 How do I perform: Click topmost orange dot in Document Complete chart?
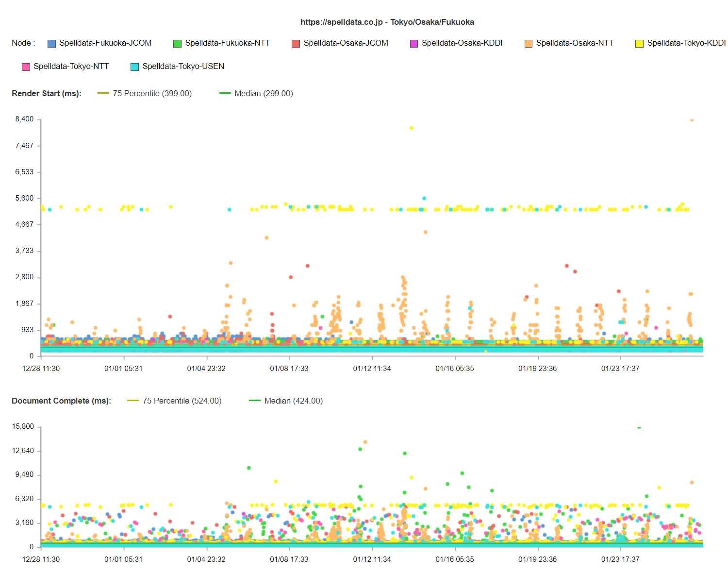point(365,442)
